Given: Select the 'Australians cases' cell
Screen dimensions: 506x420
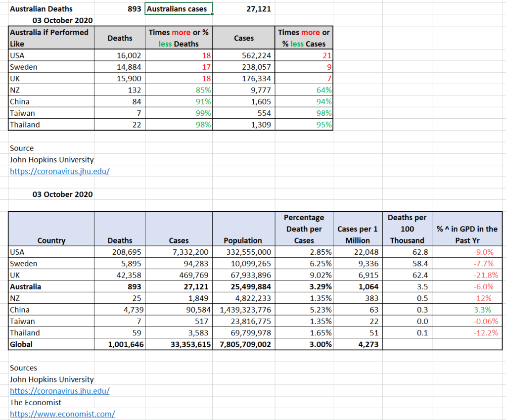Looking at the screenshot, I should click(x=179, y=9).
